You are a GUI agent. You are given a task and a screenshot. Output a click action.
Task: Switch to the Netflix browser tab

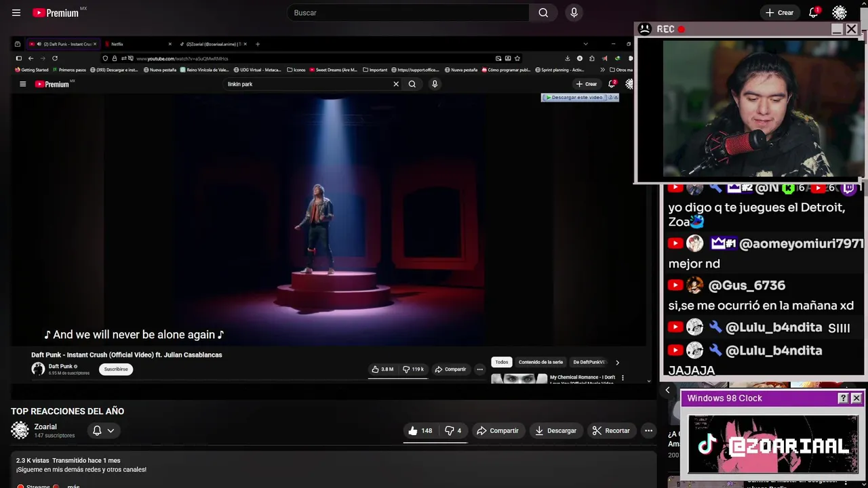pos(138,44)
